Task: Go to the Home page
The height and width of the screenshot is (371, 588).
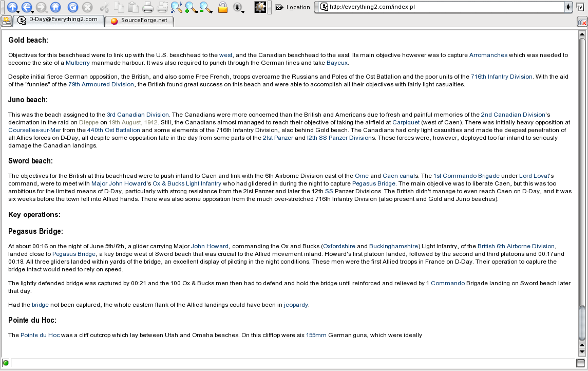Action: pyautogui.click(x=55, y=7)
